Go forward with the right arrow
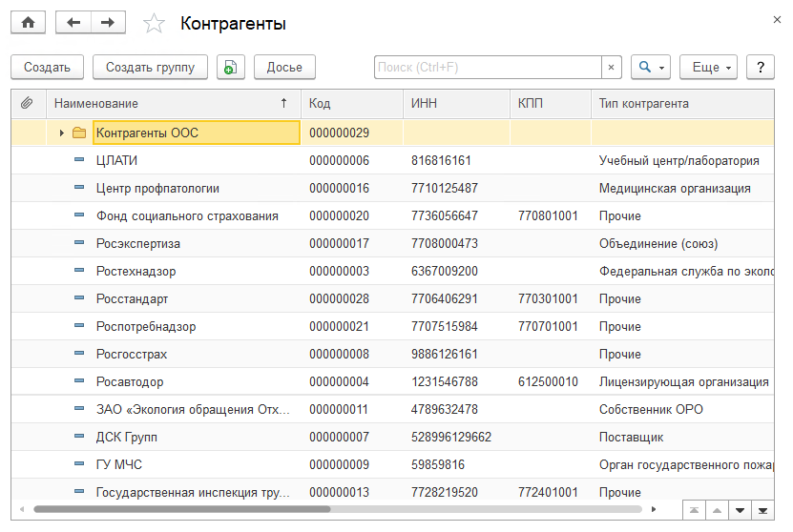Screen dimensions: 793x532 tap(108, 23)
